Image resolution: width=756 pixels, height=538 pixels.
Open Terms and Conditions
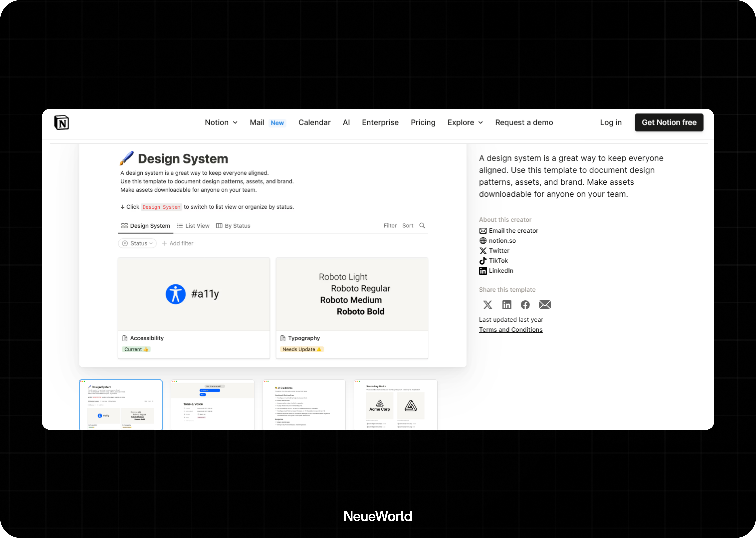[x=511, y=330]
